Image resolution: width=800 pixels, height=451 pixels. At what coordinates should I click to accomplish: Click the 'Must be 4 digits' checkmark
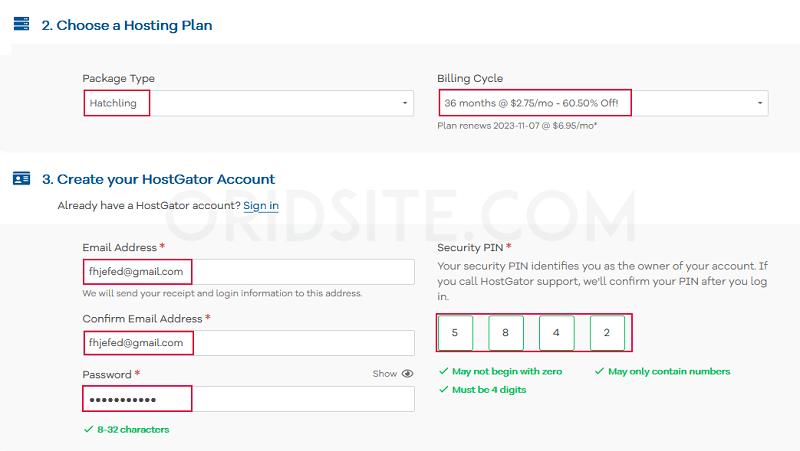(443, 390)
